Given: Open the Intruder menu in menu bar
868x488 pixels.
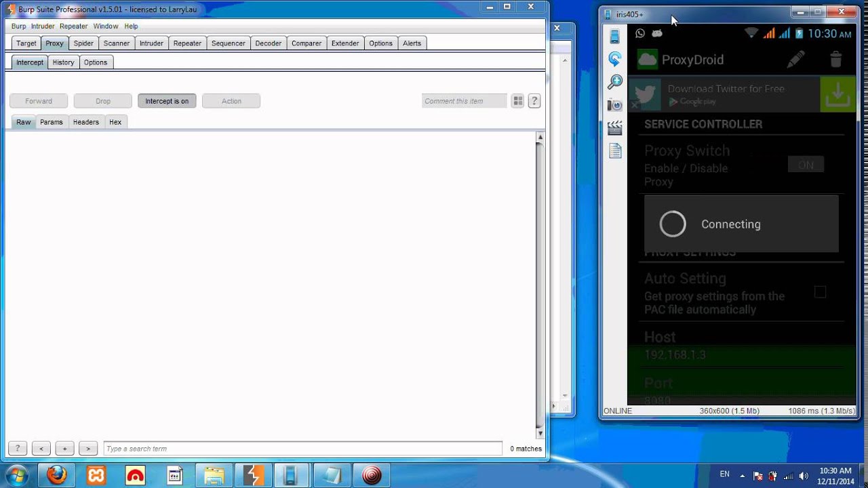Looking at the screenshot, I should coord(43,26).
